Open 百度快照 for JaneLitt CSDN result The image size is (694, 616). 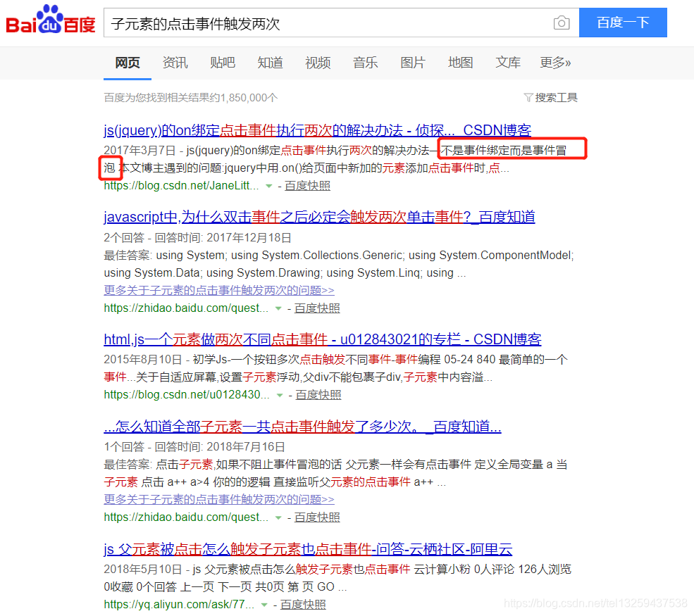point(307,186)
